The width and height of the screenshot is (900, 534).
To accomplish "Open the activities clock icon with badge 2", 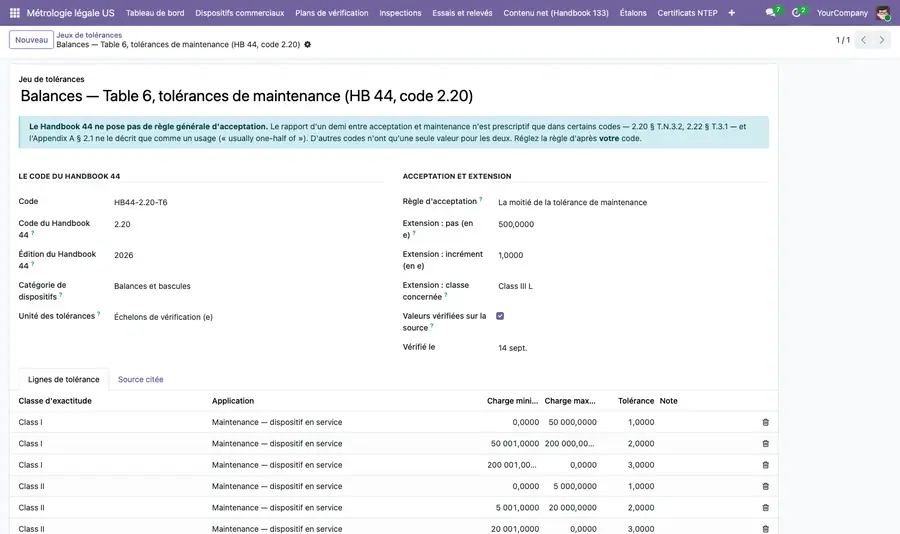I will pyautogui.click(x=798, y=12).
